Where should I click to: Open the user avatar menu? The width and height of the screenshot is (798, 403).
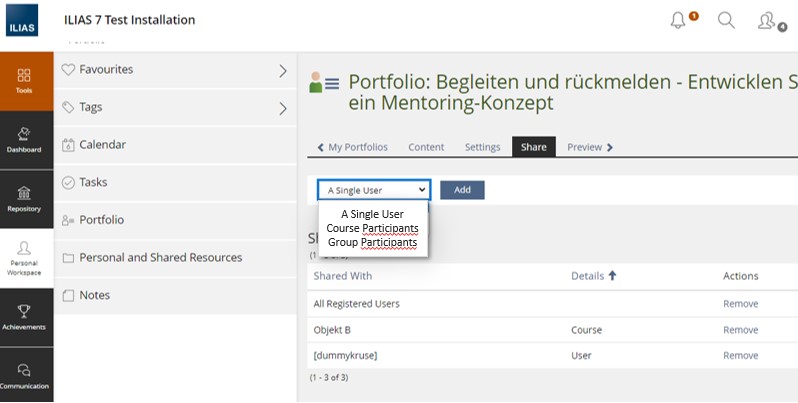[767, 21]
